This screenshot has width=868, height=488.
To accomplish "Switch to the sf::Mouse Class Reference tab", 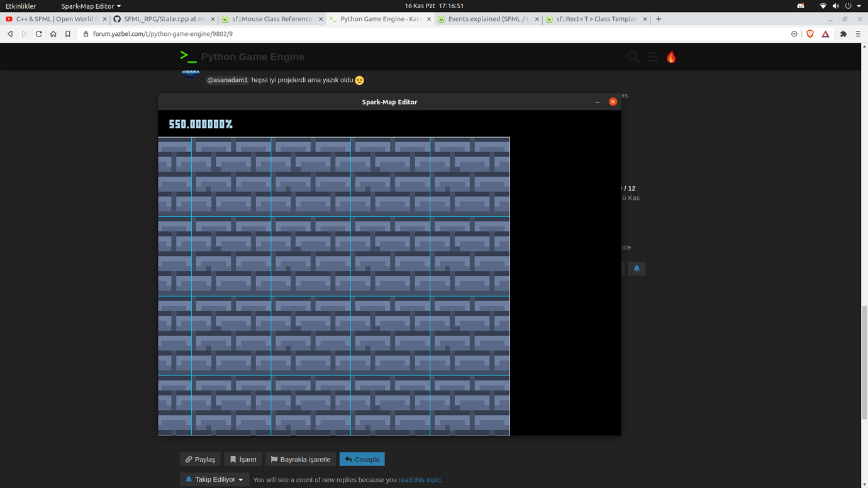I will (272, 19).
